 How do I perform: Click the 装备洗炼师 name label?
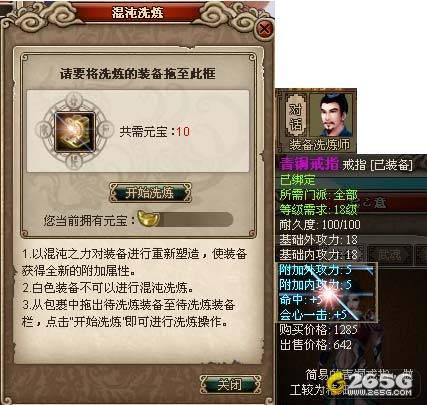[319, 145]
